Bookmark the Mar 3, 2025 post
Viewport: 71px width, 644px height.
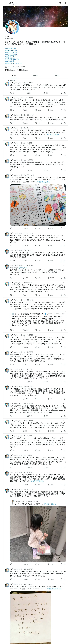[61, 138]
